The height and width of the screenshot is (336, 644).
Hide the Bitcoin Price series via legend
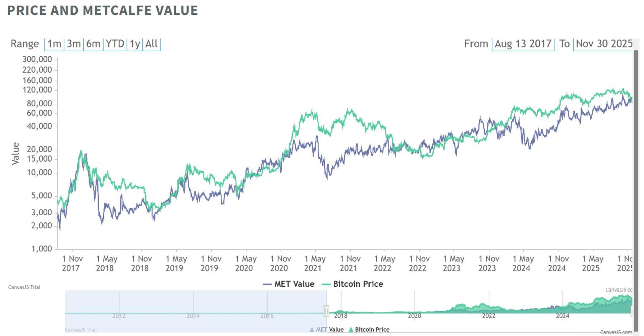pos(358,284)
